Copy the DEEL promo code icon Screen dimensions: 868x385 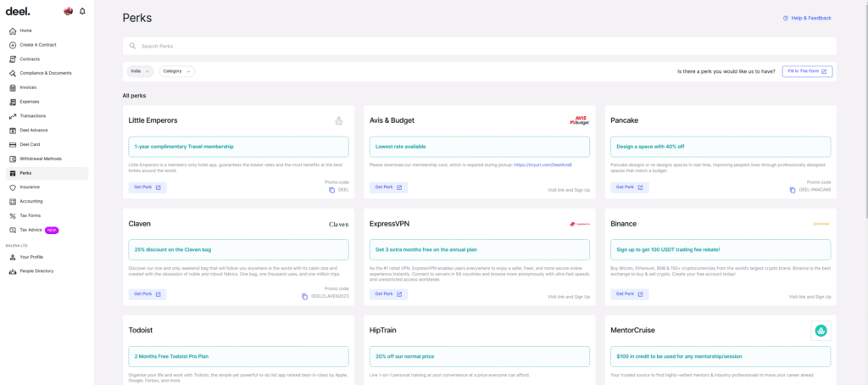click(332, 190)
